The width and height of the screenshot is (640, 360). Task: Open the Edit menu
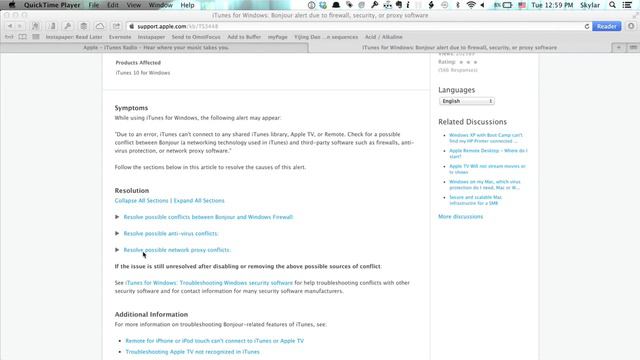tap(113, 5)
